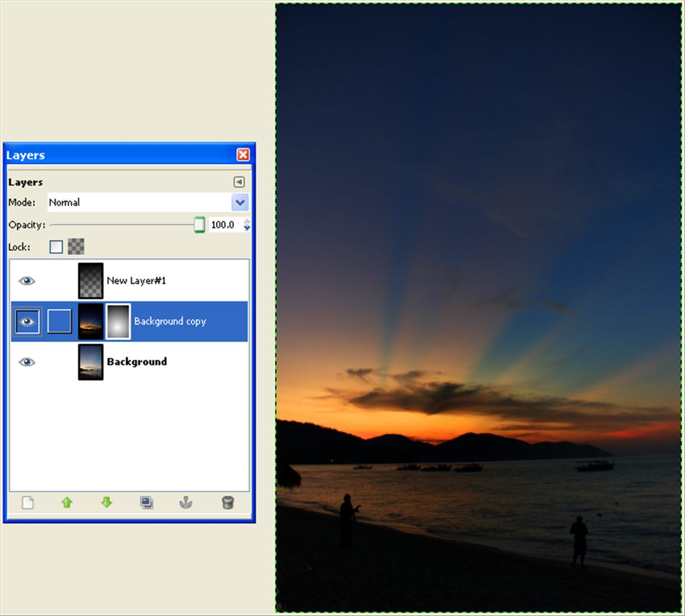Image resolution: width=685 pixels, height=616 pixels.
Task: Delete layer using trash can icon
Action: point(228,503)
